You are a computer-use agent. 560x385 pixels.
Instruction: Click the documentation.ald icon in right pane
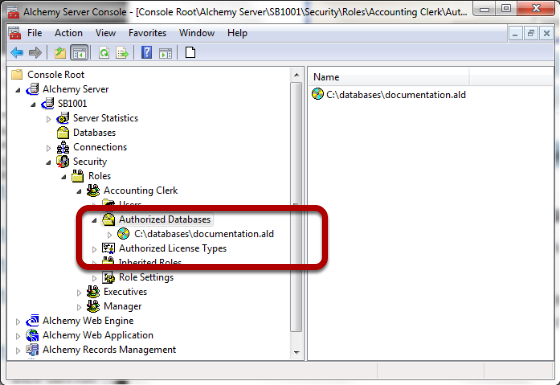318,94
